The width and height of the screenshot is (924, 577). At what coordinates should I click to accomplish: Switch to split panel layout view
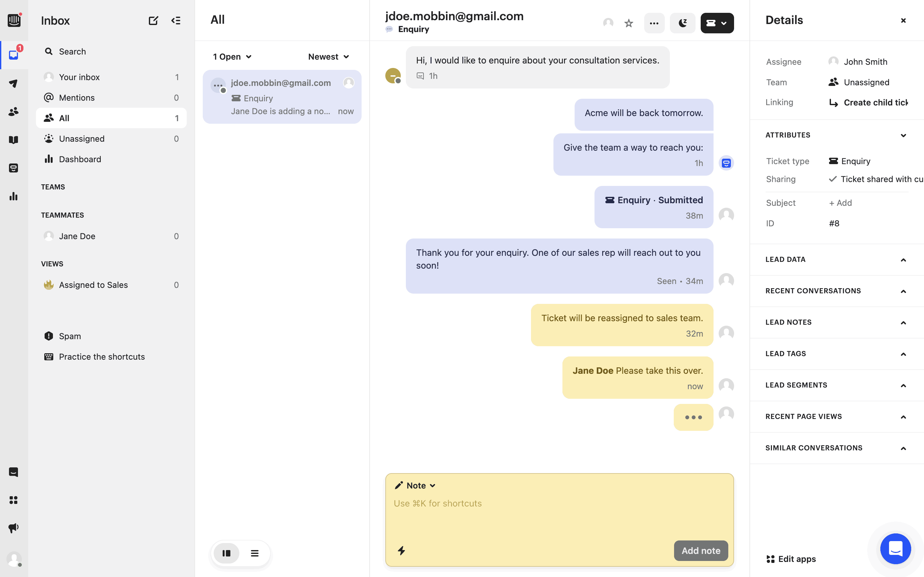[227, 553]
